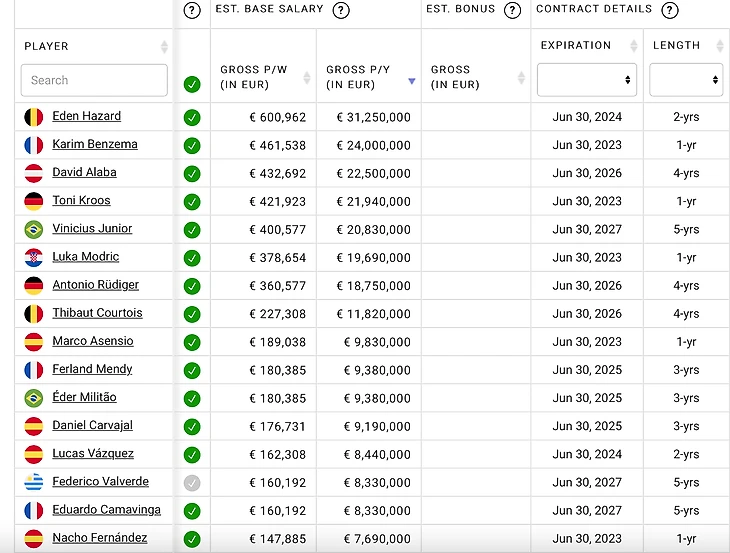The height and width of the screenshot is (553, 730).
Task: Click sort arrows on Est. Bonus Gross column
Action: [x=521, y=78]
